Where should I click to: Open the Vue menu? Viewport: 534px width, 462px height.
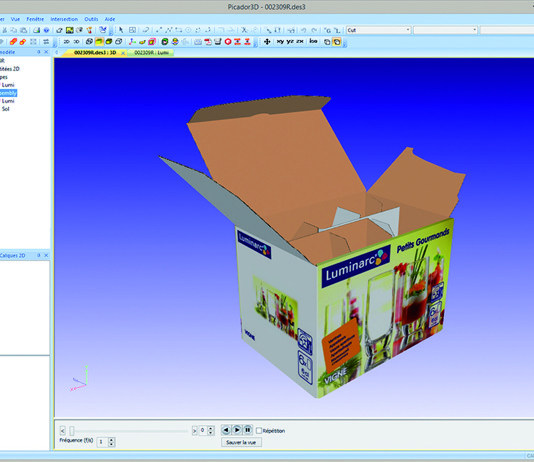(x=15, y=19)
